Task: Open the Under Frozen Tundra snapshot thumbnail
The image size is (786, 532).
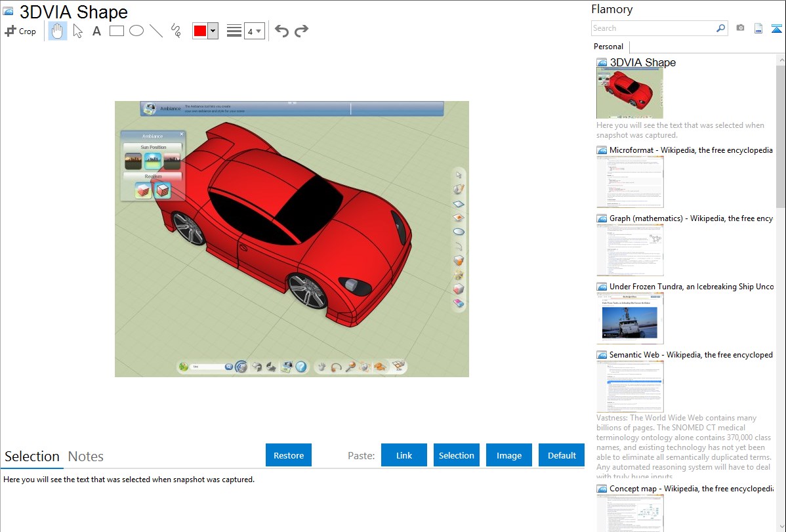Action: coord(630,318)
